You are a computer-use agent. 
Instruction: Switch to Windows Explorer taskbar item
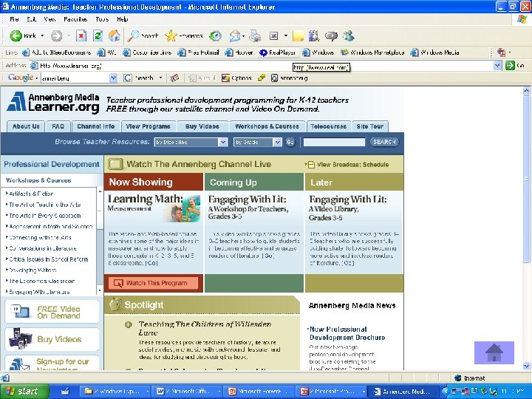[117, 392]
